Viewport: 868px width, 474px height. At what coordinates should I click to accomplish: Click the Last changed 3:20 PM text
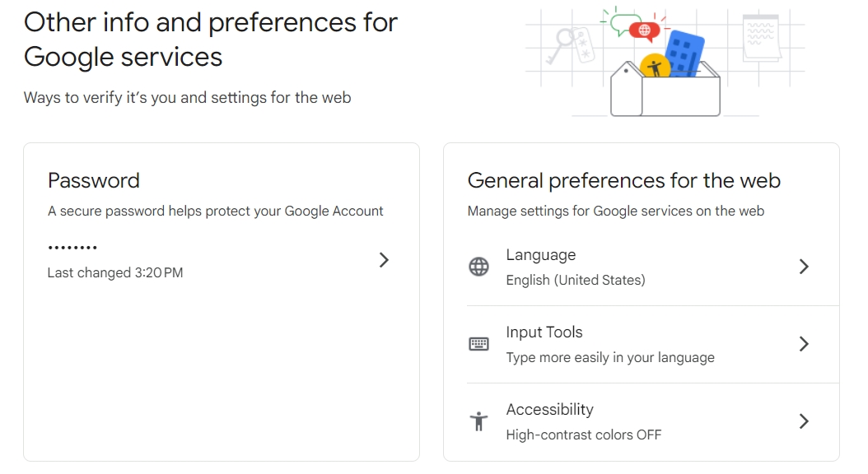click(115, 272)
